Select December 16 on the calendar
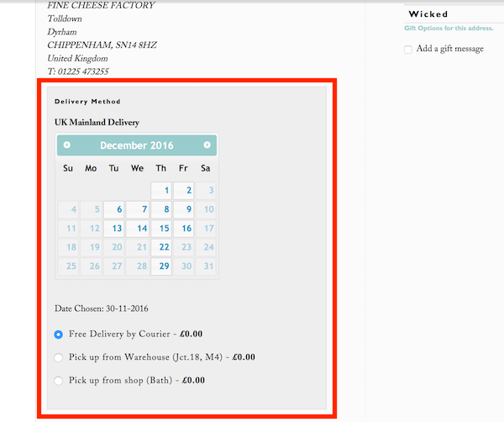The image size is (504, 422). pyautogui.click(x=183, y=229)
